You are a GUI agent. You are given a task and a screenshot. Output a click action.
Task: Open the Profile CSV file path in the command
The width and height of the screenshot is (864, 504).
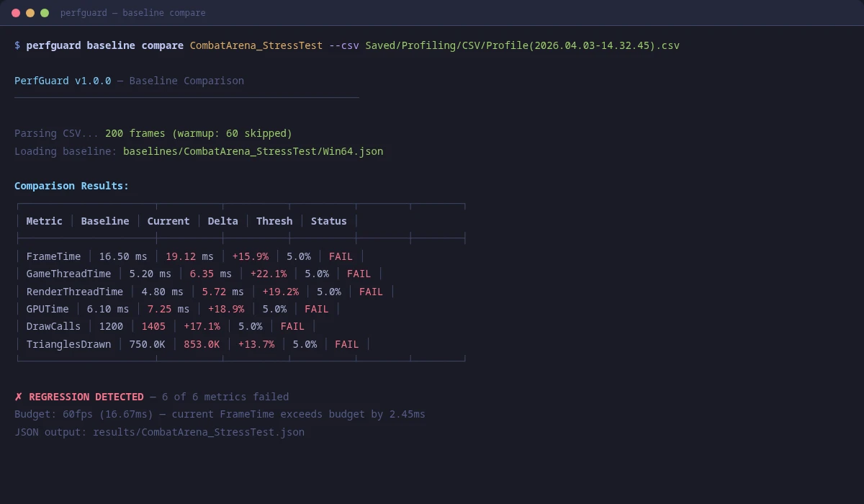coord(521,45)
